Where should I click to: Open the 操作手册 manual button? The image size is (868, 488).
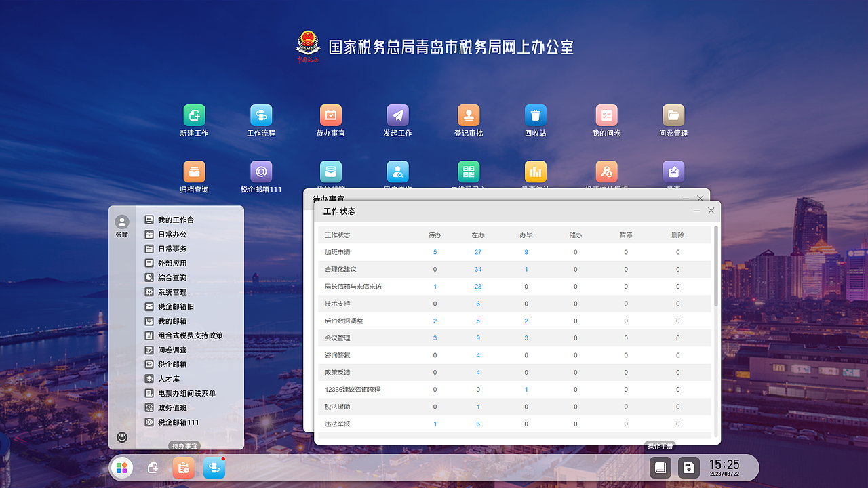coord(660,446)
